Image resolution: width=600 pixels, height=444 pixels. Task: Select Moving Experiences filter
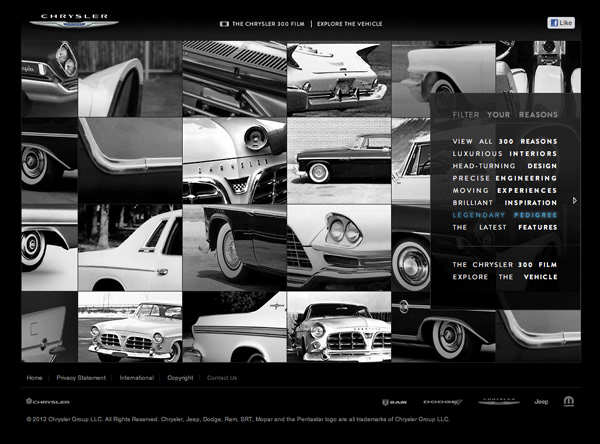point(505,190)
